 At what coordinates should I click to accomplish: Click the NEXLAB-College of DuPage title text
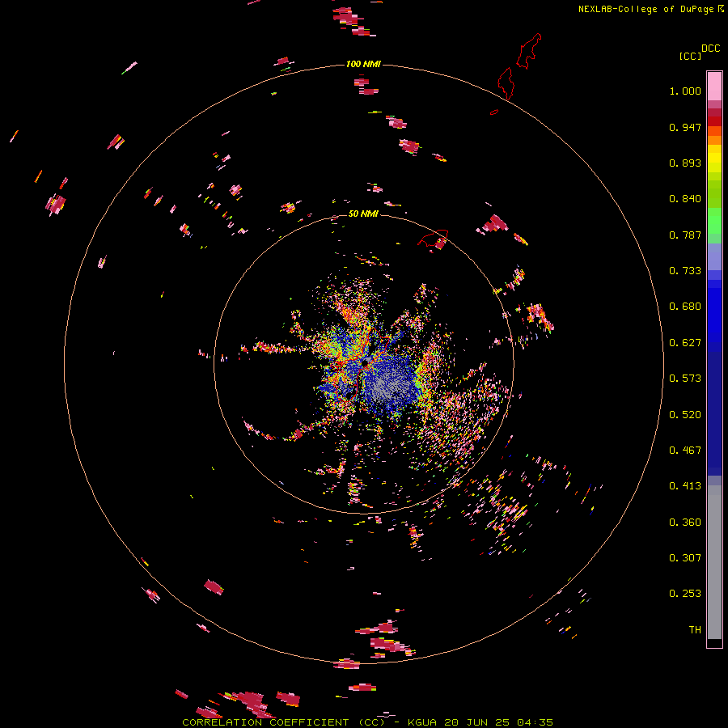645,9
